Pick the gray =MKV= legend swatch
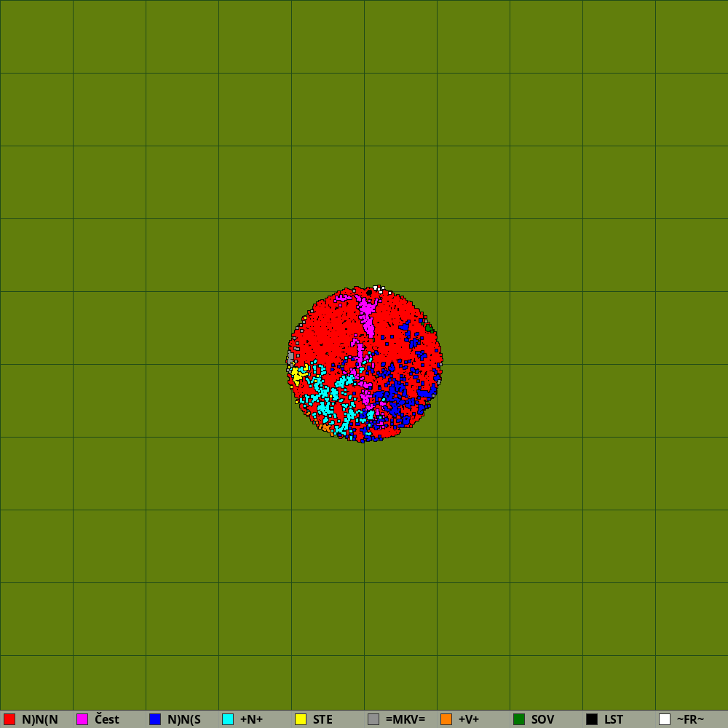The image size is (728, 728). 373,719
